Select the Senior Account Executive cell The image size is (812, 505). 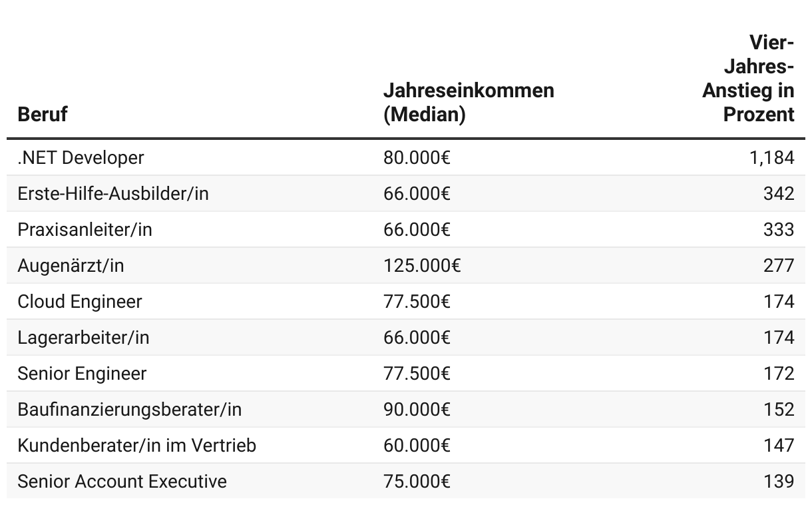122,481
